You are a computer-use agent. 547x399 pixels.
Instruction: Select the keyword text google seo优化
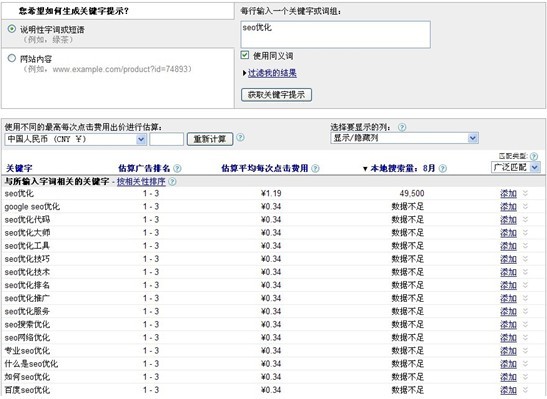[x=32, y=207]
